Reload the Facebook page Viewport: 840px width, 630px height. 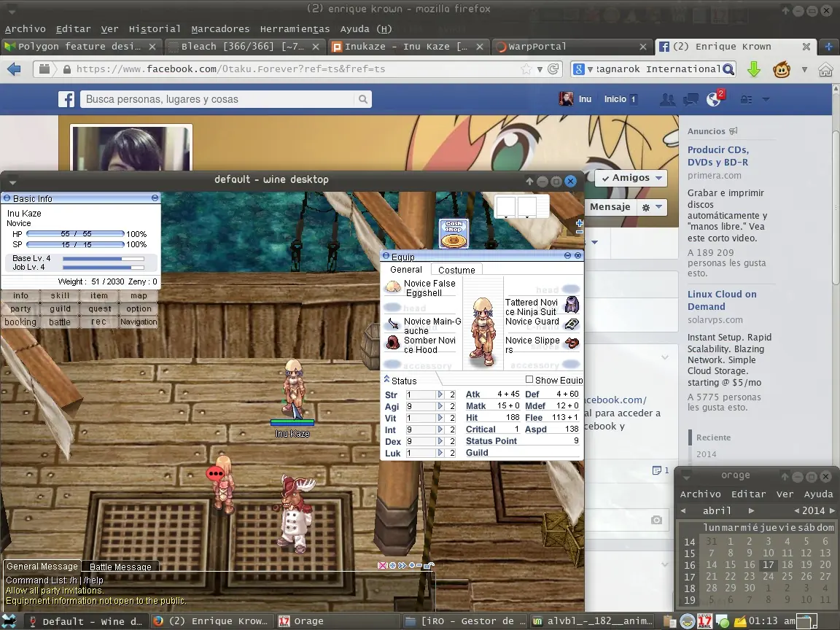click(x=553, y=69)
